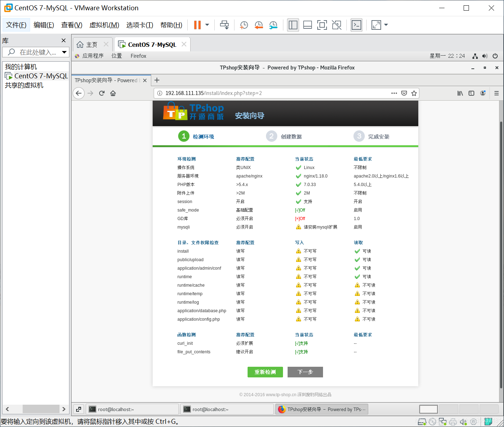
Task: Switch to first root@localhost terminal
Action: (x=132, y=409)
